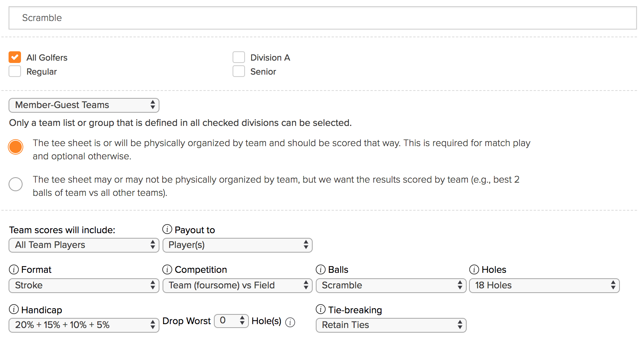644x342 pixels.
Task: Click the info icon beside Balls
Action: coord(320,269)
